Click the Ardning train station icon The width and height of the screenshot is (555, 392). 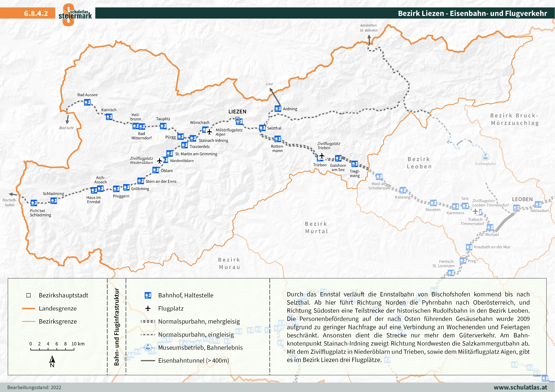click(278, 108)
